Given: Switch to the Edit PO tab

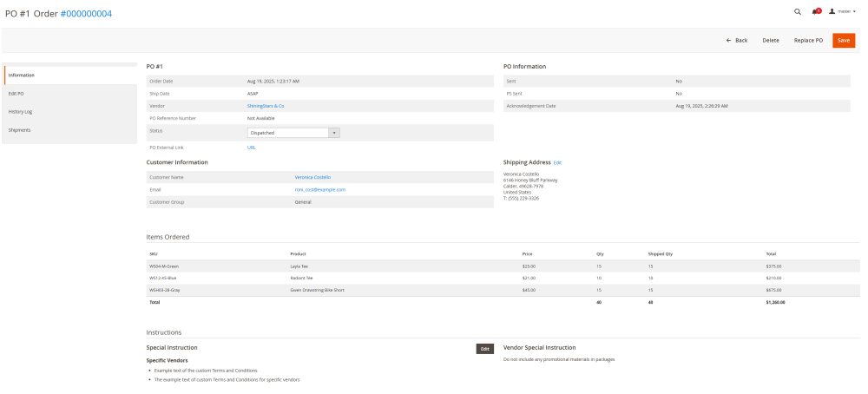Looking at the screenshot, I should pos(70,94).
